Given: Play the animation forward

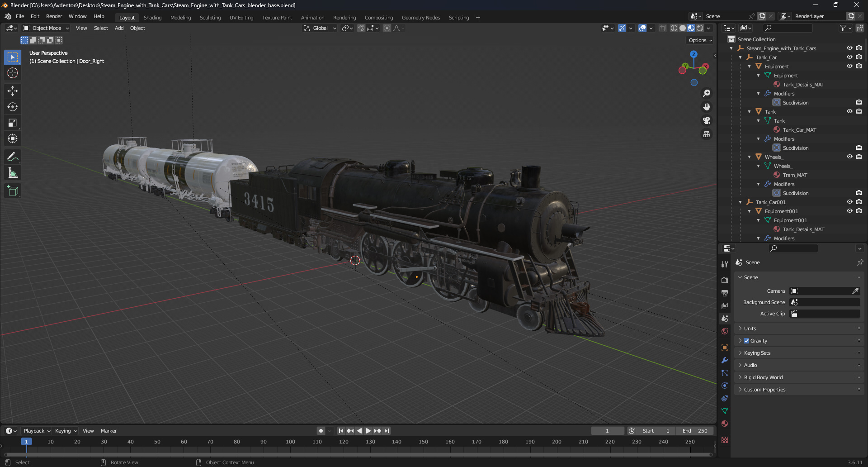Looking at the screenshot, I should 368,431.
